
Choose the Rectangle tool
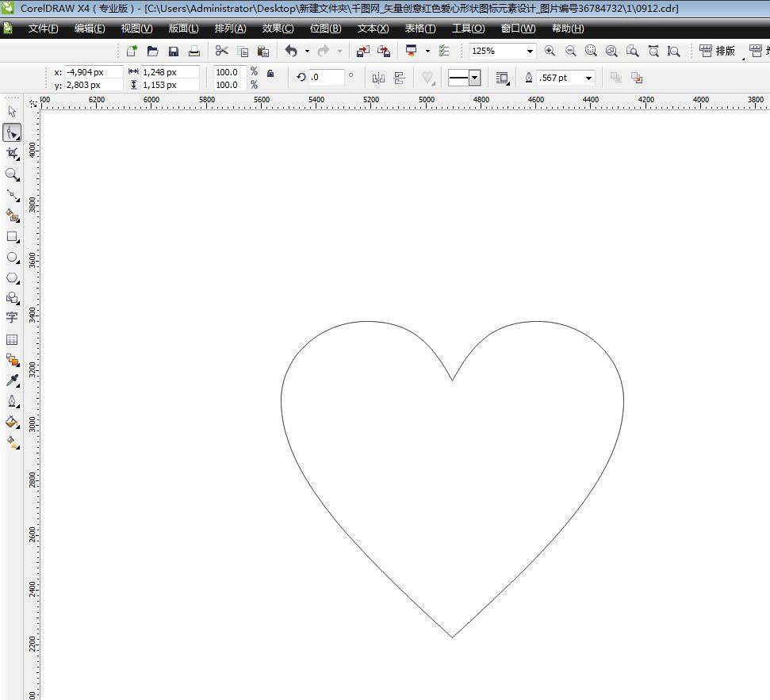(x=12, y=237)
